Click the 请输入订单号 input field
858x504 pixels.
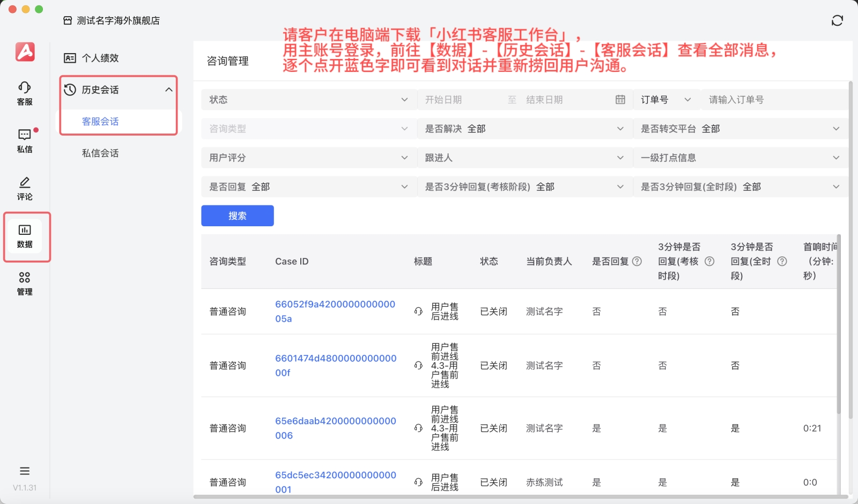point(775,100)
